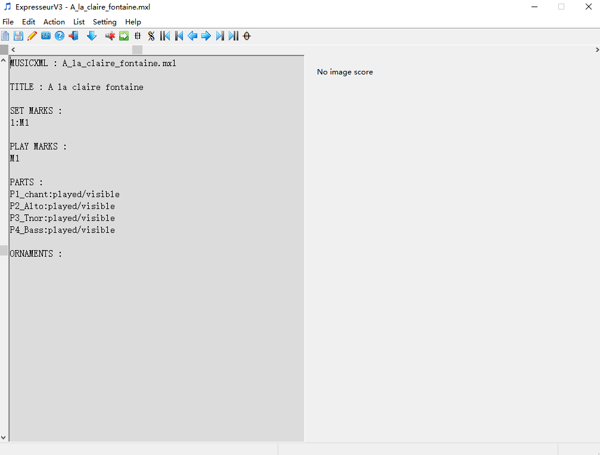Open help via the question mark icon
Image resolution: width=600 pixels, height=455 pixels.
[x=59, y=36]
